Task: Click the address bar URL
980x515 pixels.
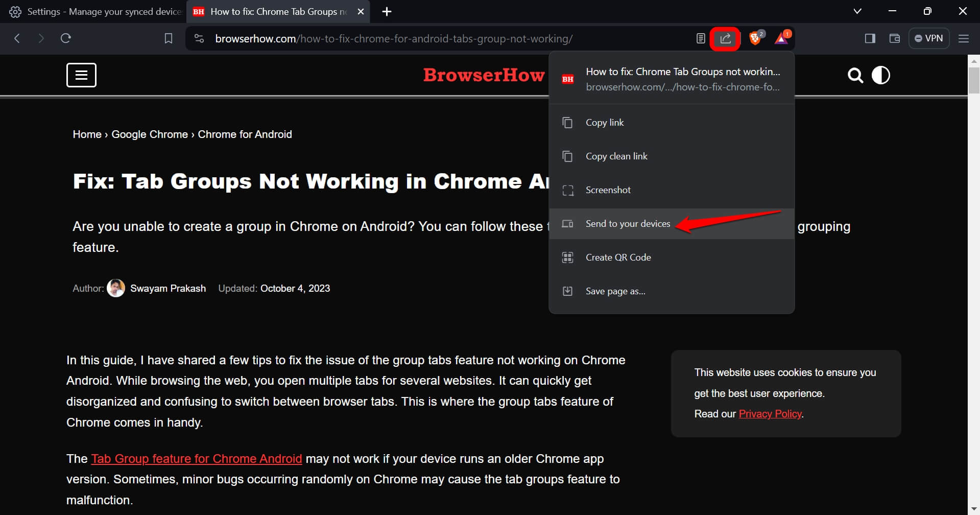Action: 394,38
